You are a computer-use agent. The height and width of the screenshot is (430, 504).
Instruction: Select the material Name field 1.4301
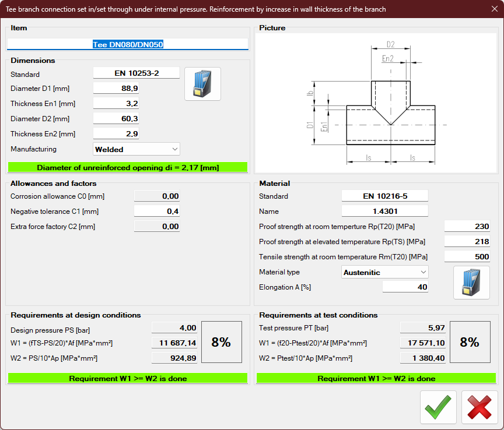pyautogui.click(x=384, y=212)
